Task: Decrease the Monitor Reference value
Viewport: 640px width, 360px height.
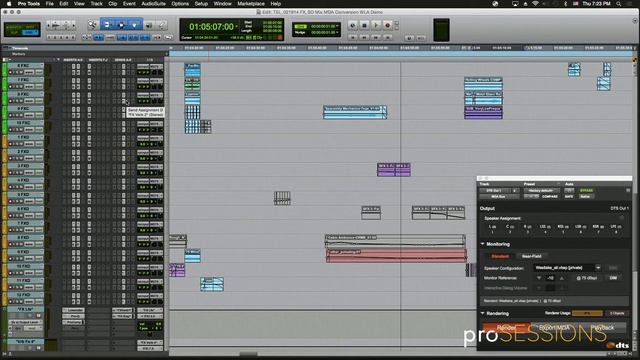Action: click(x=539, y=278)
